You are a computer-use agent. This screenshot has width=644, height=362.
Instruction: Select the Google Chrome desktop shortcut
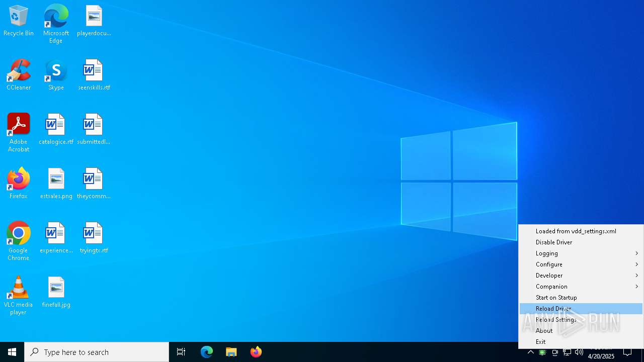click(x=19, y=241)
